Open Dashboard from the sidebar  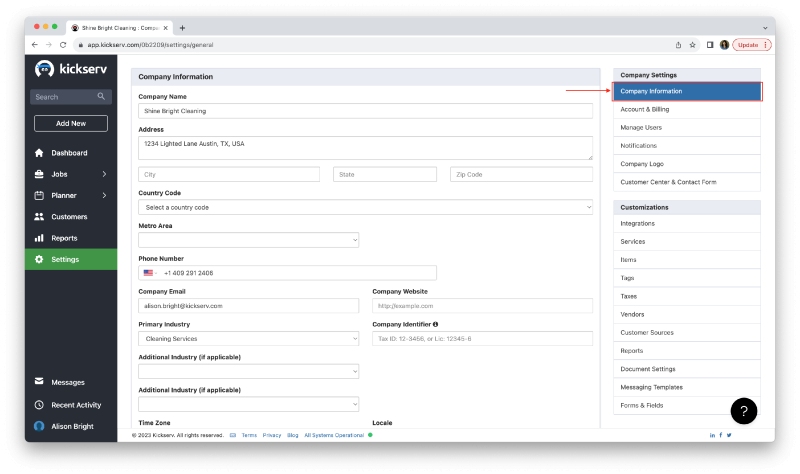[x=71, y=153]
